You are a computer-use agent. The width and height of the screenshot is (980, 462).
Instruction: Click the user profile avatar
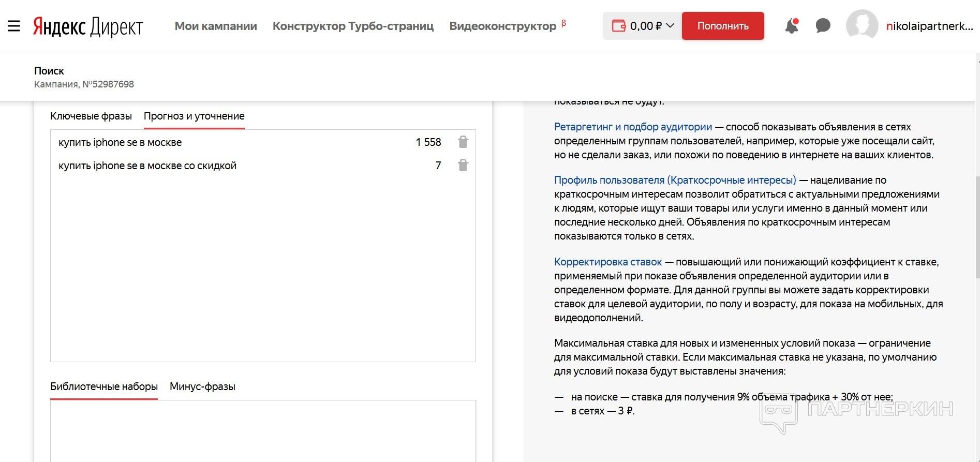(x=862, y=26)
